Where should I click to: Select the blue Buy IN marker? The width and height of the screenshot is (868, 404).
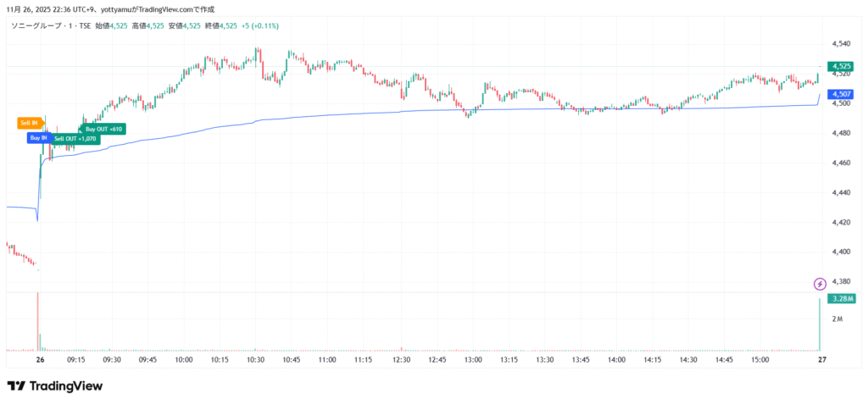(38, 137)
